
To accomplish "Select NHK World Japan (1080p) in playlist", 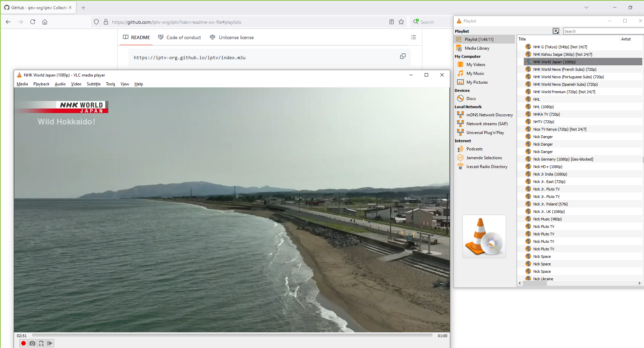I will (583, 62).
